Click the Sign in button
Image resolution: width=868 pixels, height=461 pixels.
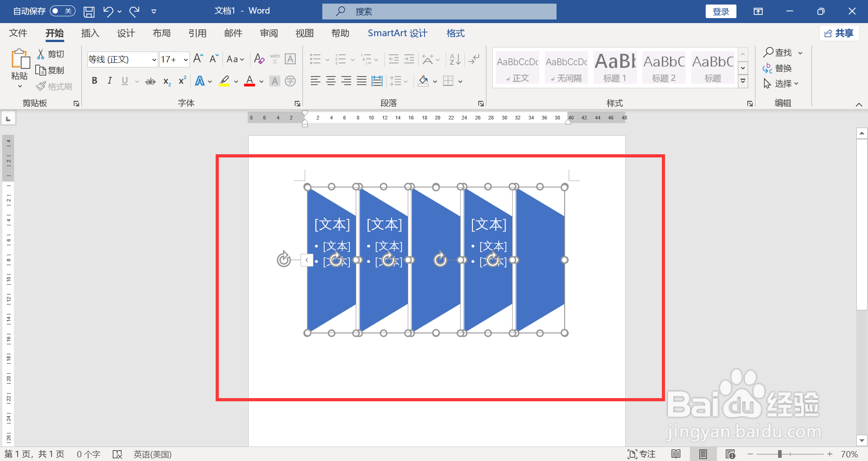(x=721, y=11)
